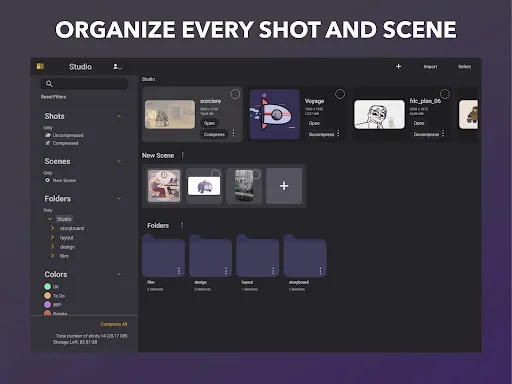The width and height of the screenshot is (512, 384).
Task: Click Import in the top bar
Action: pyautogui.click(x=430, y=67)
